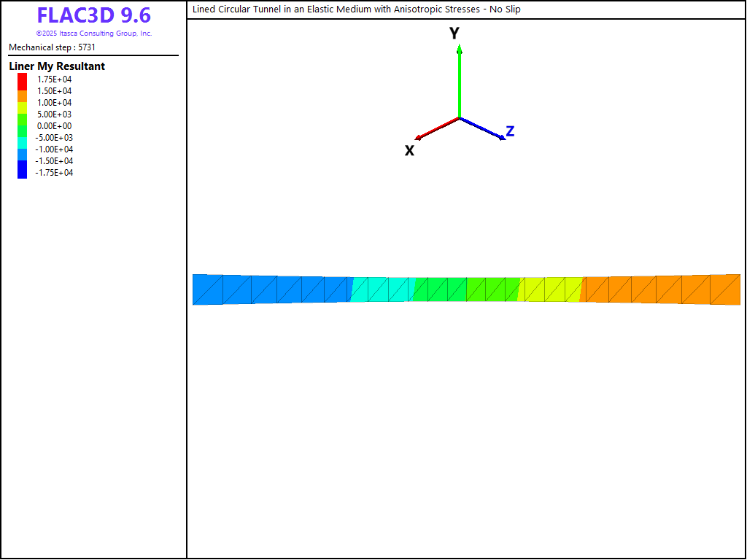Click the Mechanical step 5731 text
The image size is (747, 560).
pyautogui.click(x=52, y=47)
